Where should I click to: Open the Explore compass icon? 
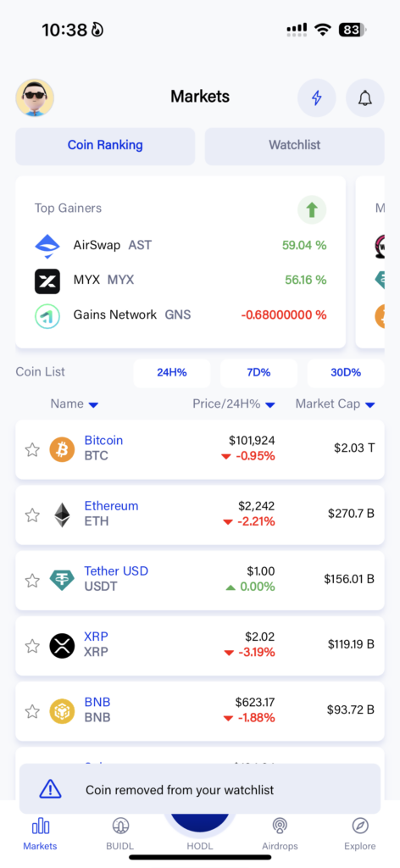coord(360,826)
